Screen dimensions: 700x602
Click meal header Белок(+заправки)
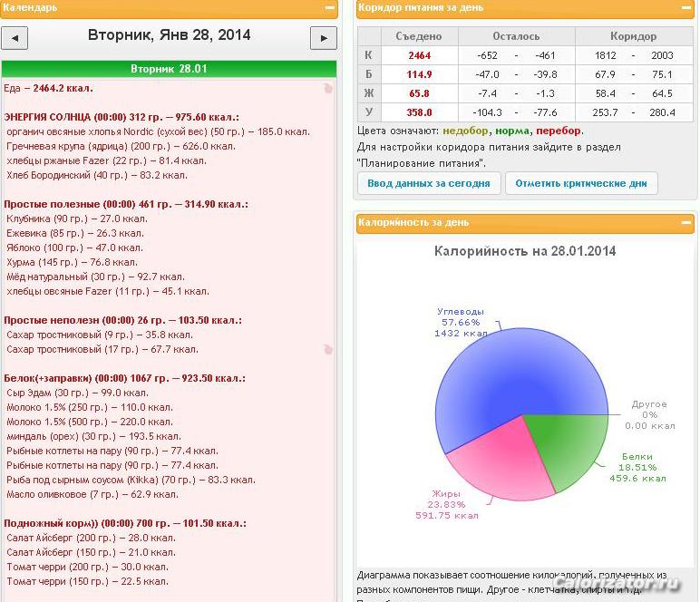[x=124, y=378]
